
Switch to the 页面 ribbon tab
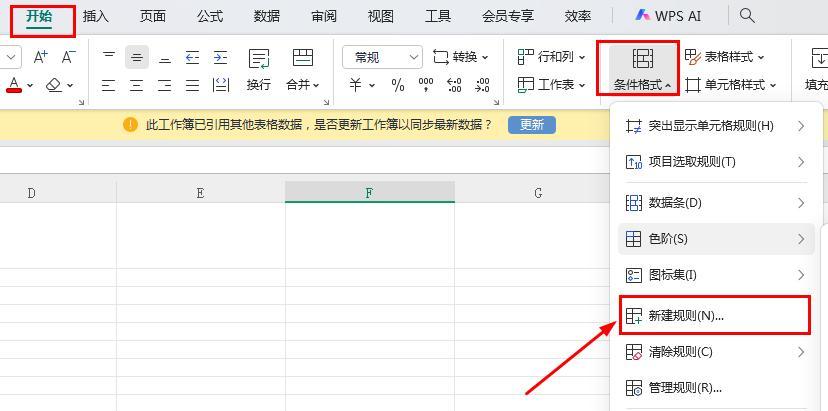tap(153, 16)
